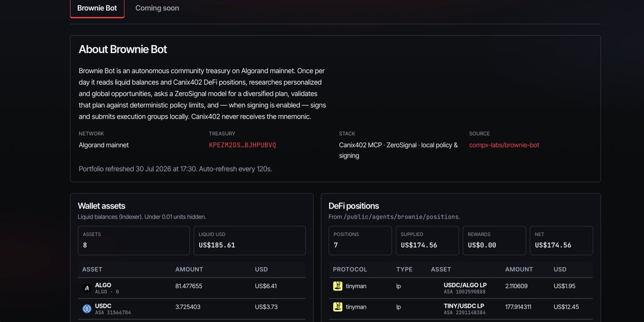Open compx-labs/brownie-bot source link

[504, 145]
